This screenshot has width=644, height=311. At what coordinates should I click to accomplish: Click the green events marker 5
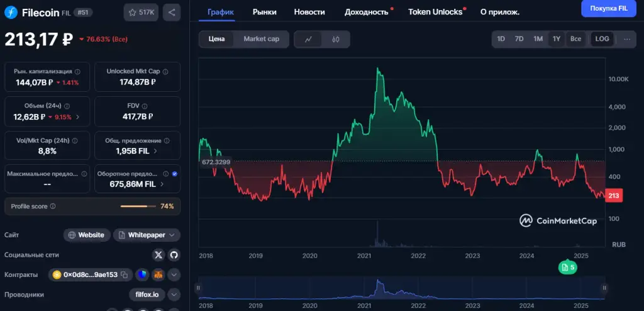pyautogui.click(x=568, y=268)
